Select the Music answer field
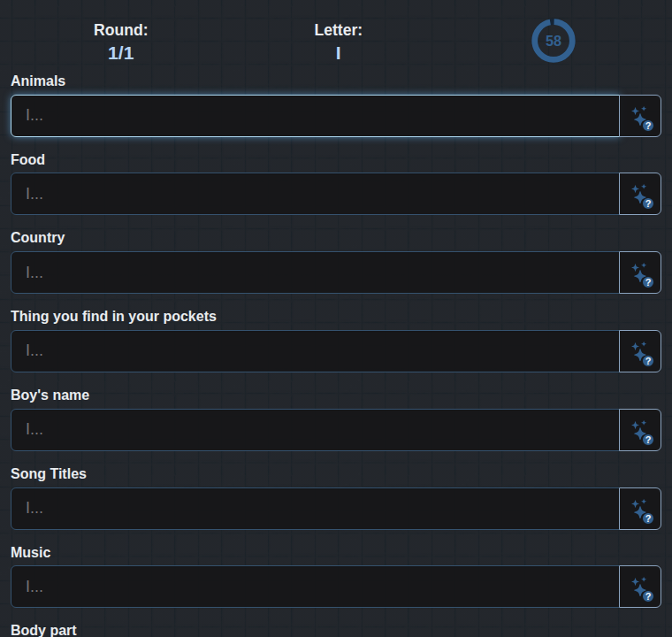 pyautogui.click(x=315, y=587)
